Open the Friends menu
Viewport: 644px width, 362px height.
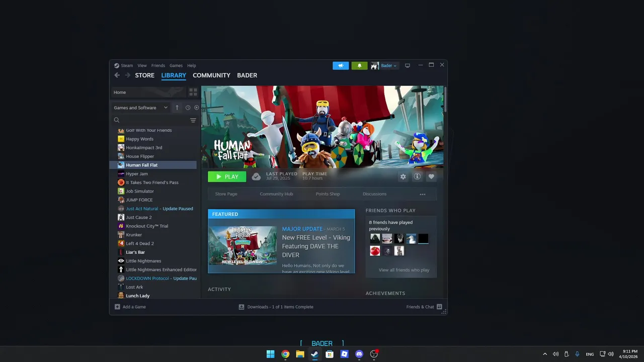click(158, 65)
